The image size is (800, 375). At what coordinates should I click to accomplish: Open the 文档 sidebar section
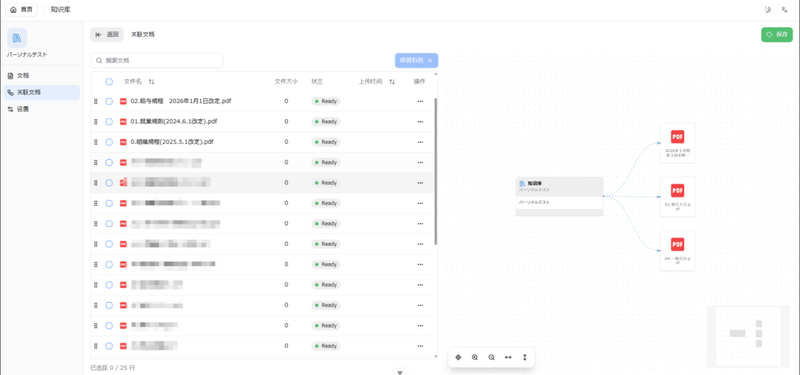[42, 76]
